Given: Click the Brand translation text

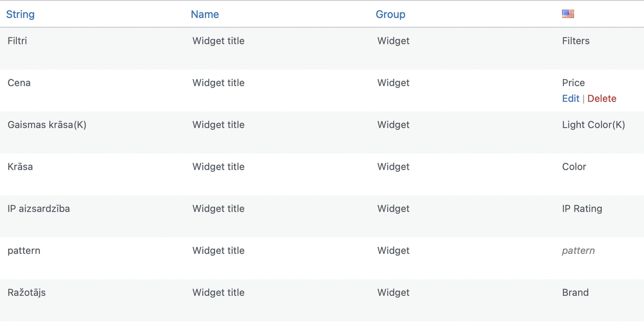Looking at the screenshot, I should point(575,292).
